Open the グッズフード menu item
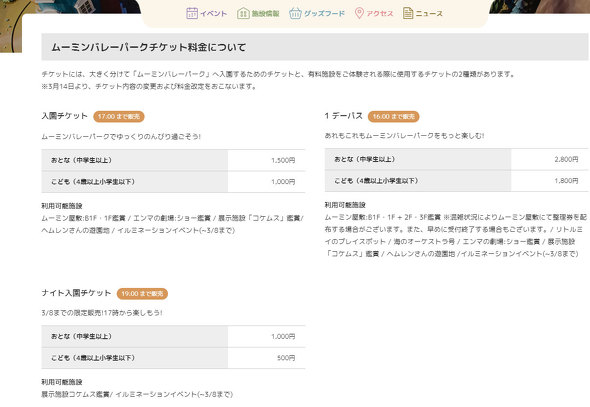The width and height of the screenshot is (590, 407). coord(324,14)
